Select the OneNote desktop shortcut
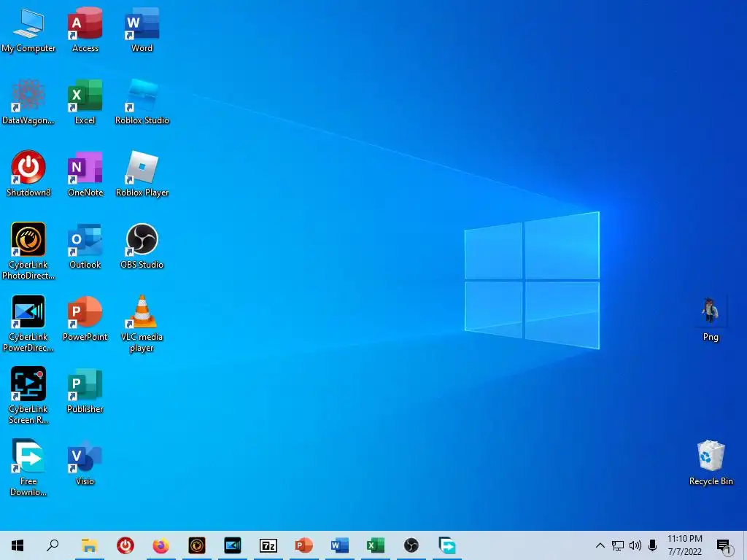 pos(85,174)
